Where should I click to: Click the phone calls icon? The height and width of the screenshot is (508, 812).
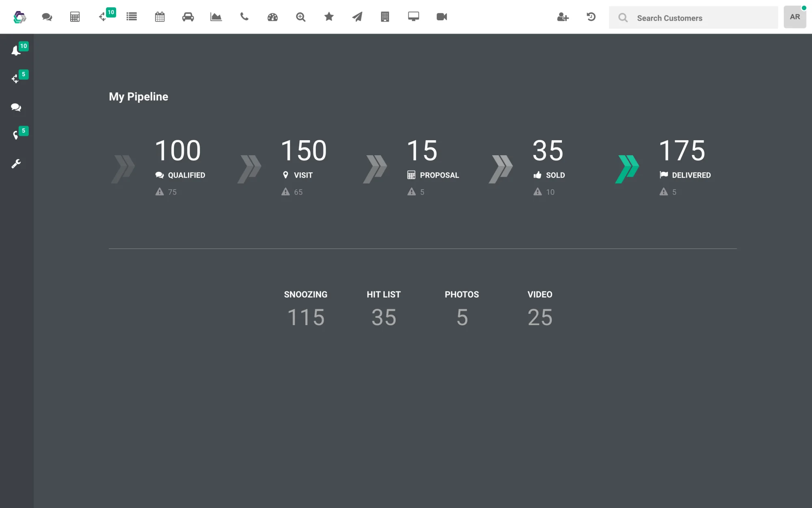point(244,17)
